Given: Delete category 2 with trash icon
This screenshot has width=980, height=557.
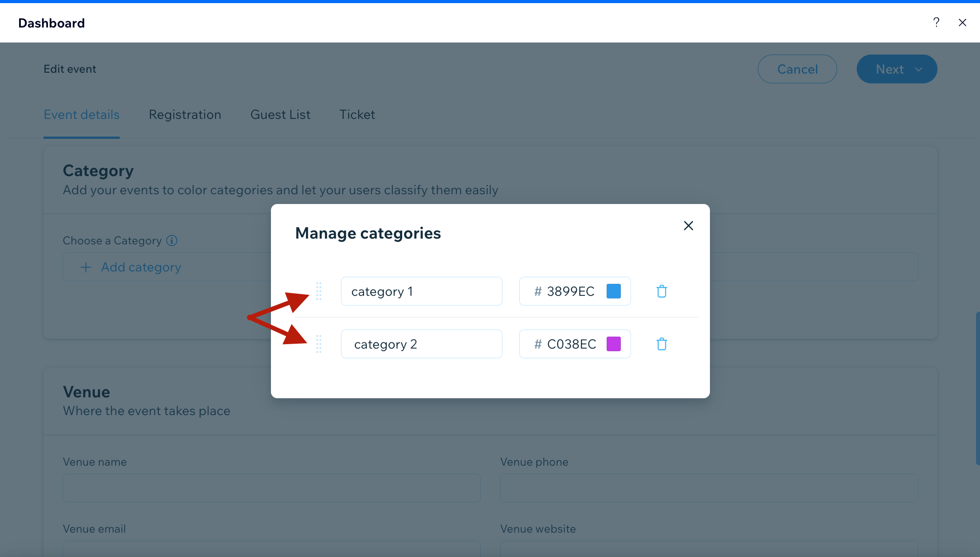Looking at the screenshot, I should pos(662,344).
